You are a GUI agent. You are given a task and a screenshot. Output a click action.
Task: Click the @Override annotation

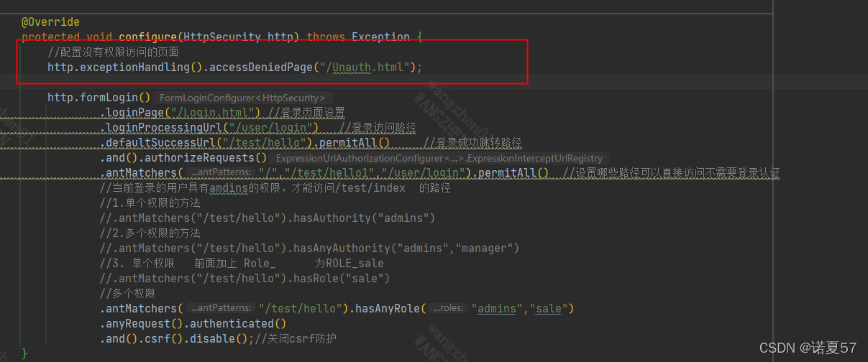coord(50,22)
